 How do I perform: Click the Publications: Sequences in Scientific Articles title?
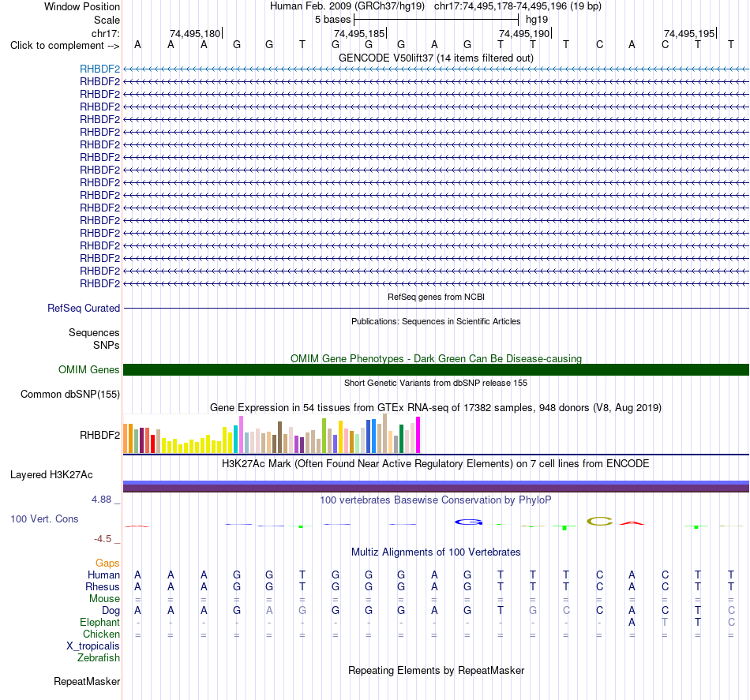click(x=436, y=321)
